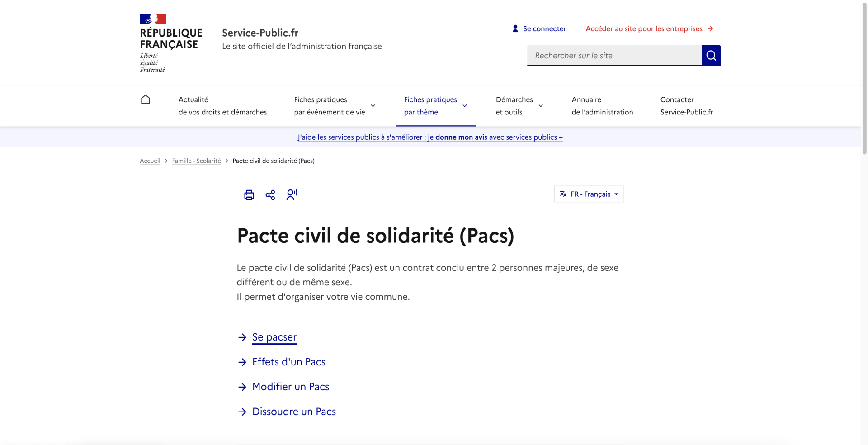Click the République Française logo
This screenshot has height=445, width=868.
[171, 43]
